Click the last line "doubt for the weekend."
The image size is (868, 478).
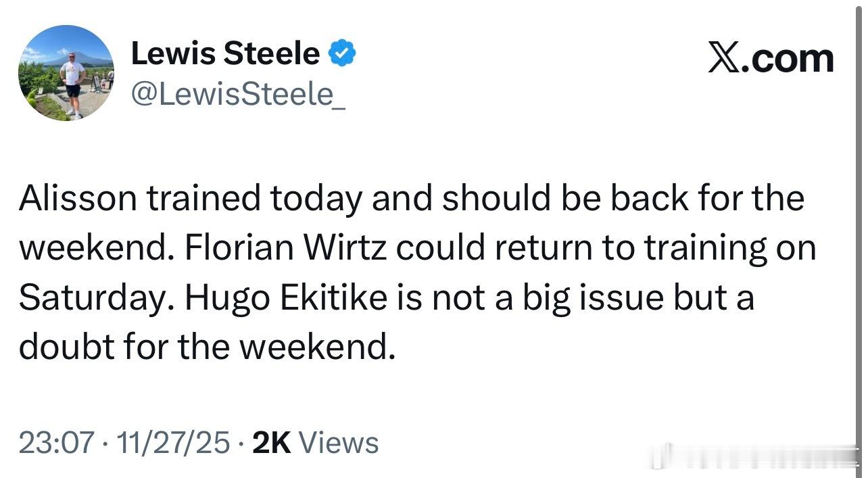(206, 348)
